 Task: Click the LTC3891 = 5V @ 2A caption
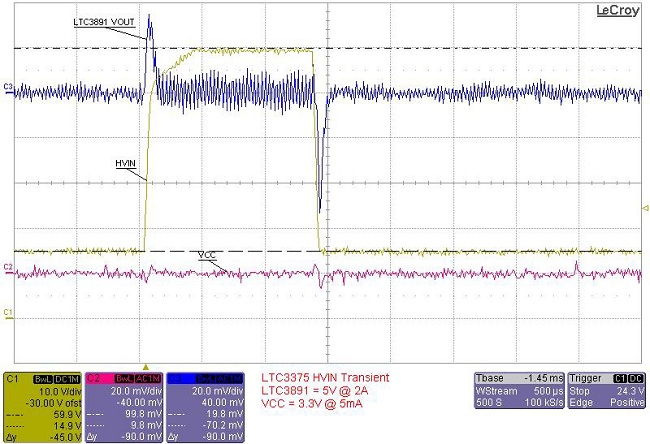315,391
